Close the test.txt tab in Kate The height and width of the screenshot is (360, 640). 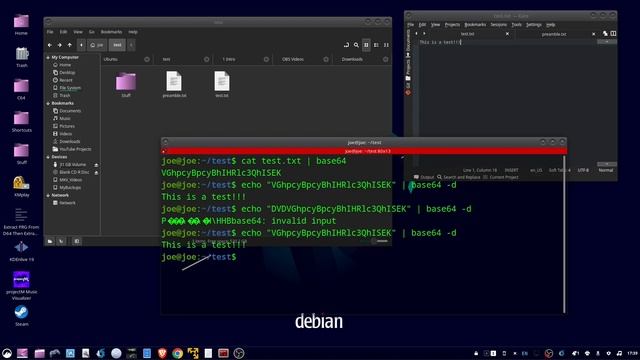pos(507,34)
